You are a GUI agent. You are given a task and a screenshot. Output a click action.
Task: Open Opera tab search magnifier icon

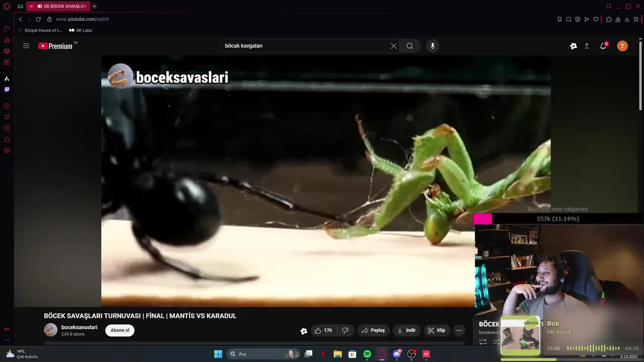coord(609,6)
